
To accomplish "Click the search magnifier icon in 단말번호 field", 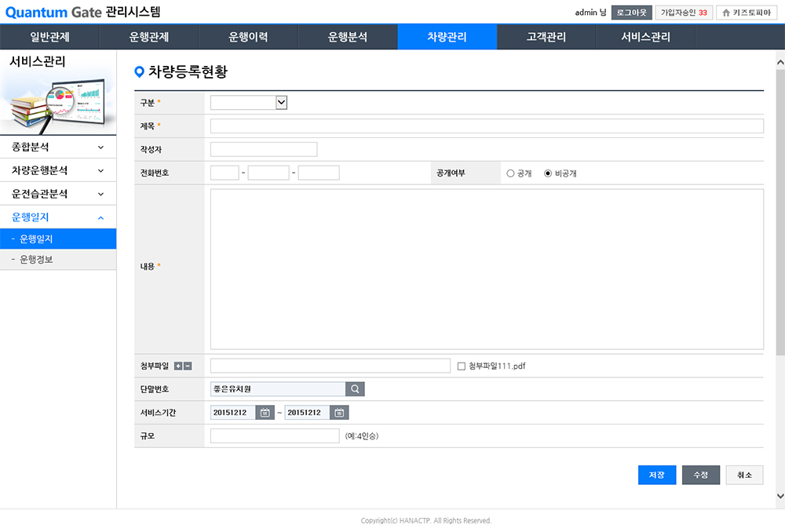I will tap(355, 389).
